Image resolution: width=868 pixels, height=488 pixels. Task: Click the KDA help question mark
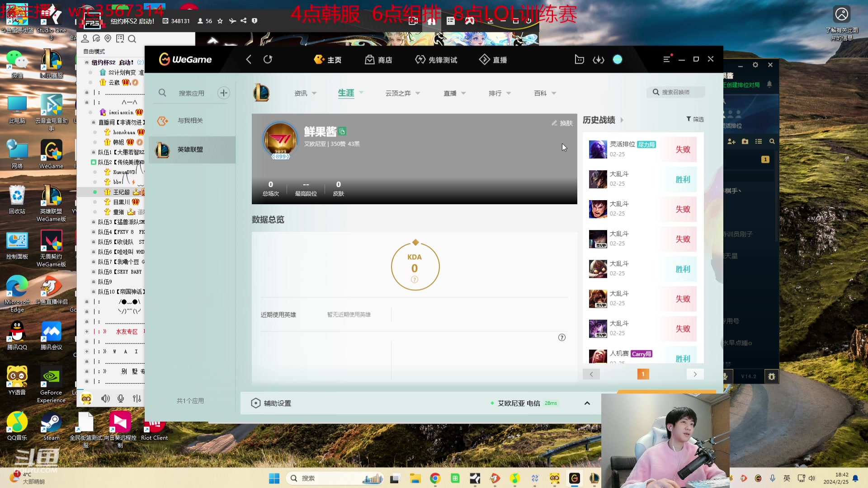(415, 280)
